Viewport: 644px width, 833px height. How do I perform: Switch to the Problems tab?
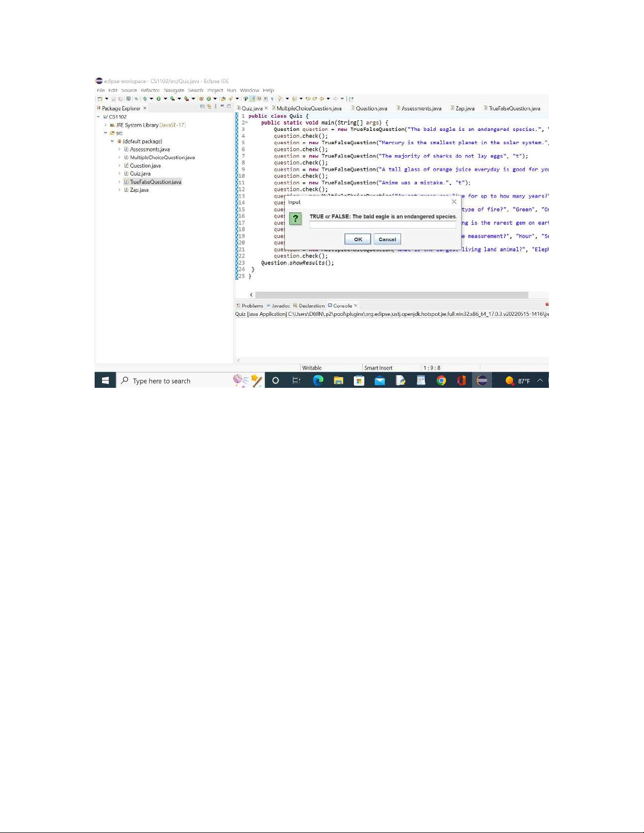coord(252,305)
